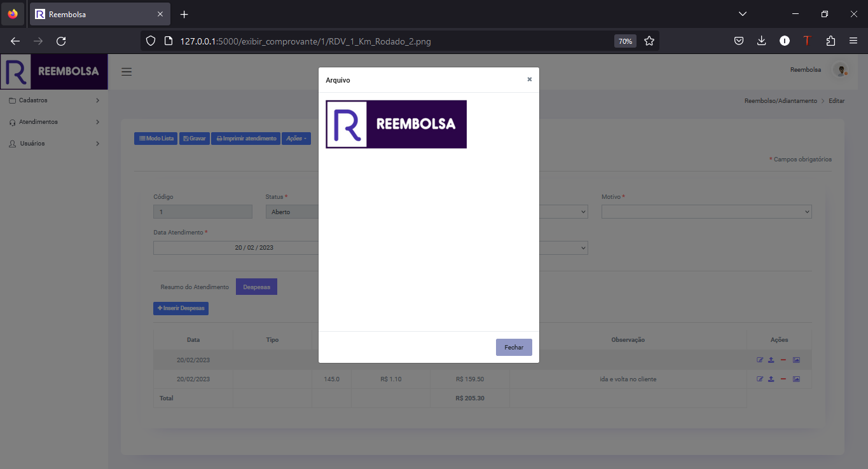Click the Inserir Despesas button
Viewport: 868px width, 469px height.
181,308
